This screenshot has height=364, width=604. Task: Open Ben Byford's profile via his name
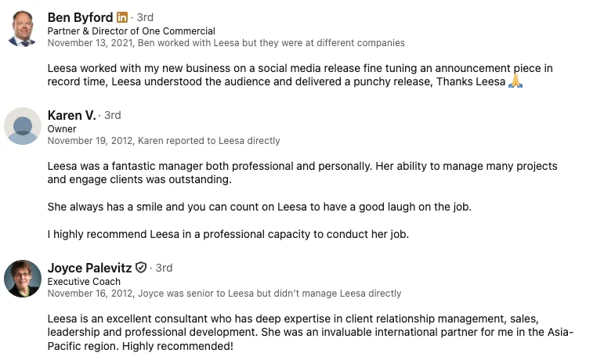(x=80, y=17)
